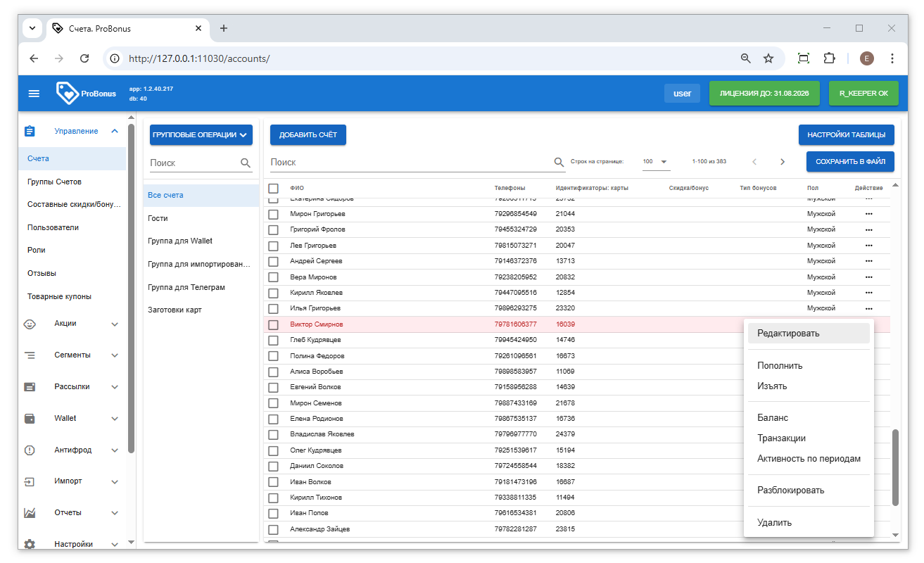Click the Антифрод warning icon
Screen dimensions: 924x563
coord(30,450)
